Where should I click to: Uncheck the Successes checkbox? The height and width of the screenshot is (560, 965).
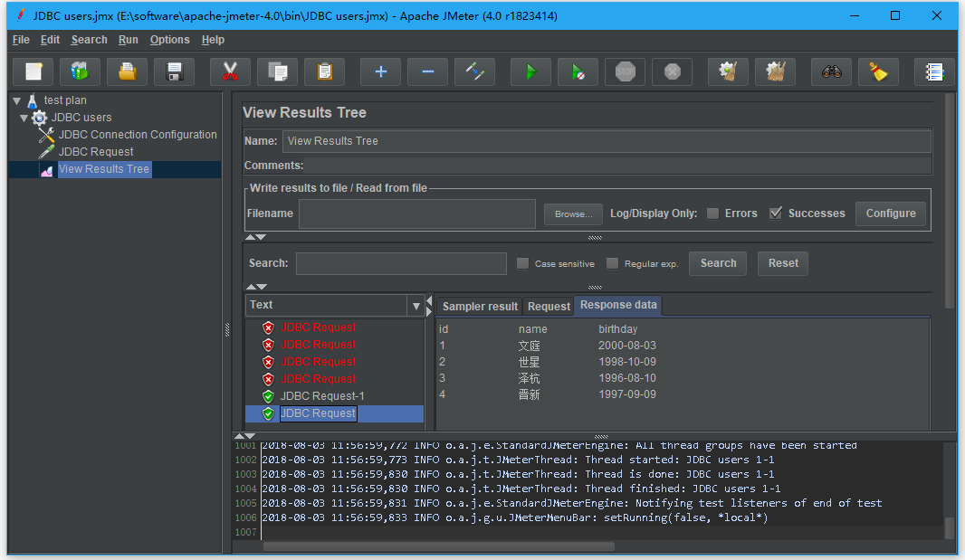click(776, 214)
